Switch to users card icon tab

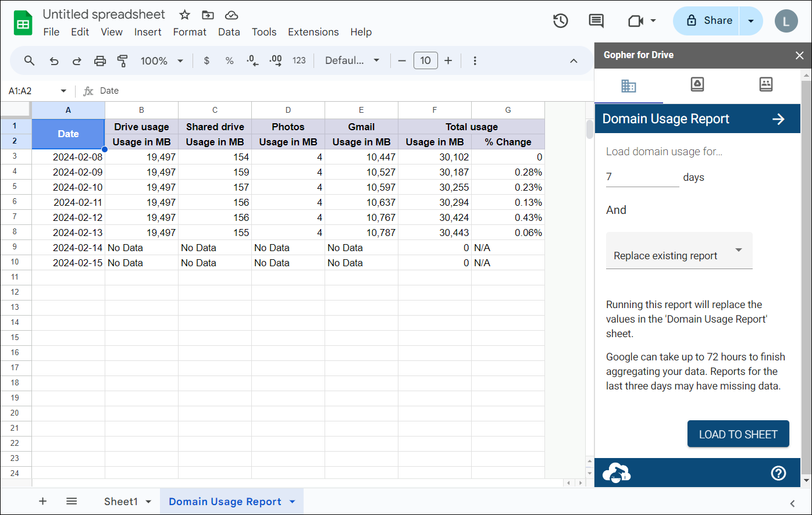click(766, 85)
